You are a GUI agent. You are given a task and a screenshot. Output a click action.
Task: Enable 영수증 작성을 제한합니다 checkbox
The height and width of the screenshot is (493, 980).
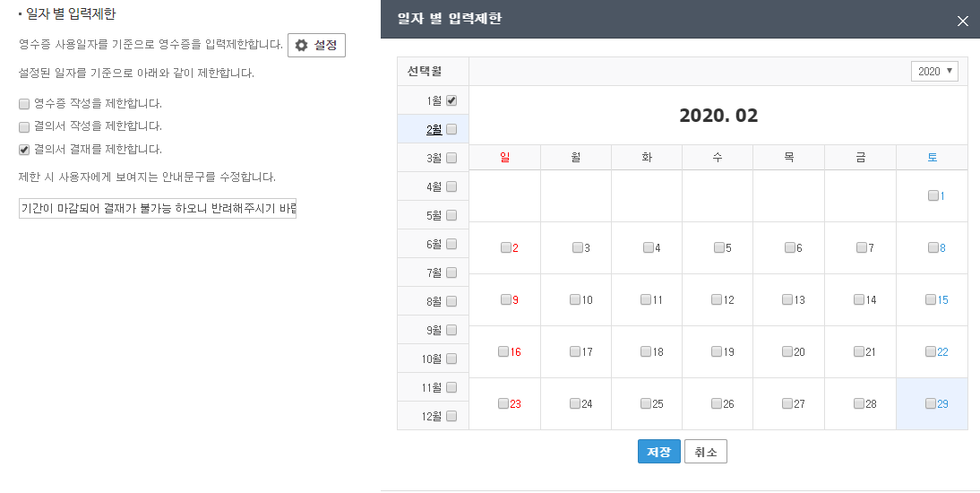(x=24, y=104)
